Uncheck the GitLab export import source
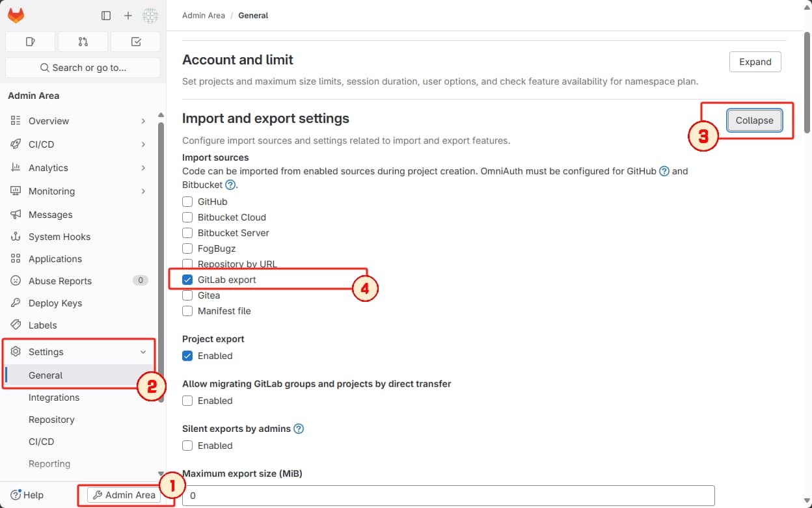 (x=187, y=280)
